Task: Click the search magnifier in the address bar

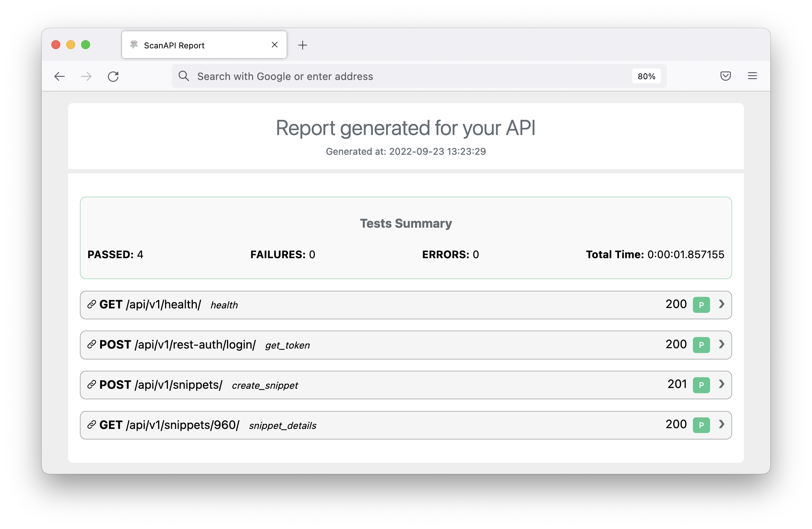Action: click(184, 76)
